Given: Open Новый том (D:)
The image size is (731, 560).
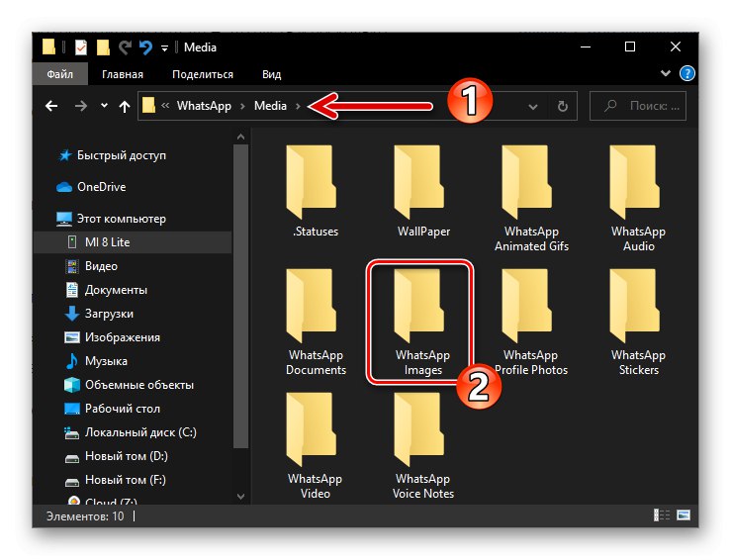Looking at the screenshot, I should (x=116, y=456).
